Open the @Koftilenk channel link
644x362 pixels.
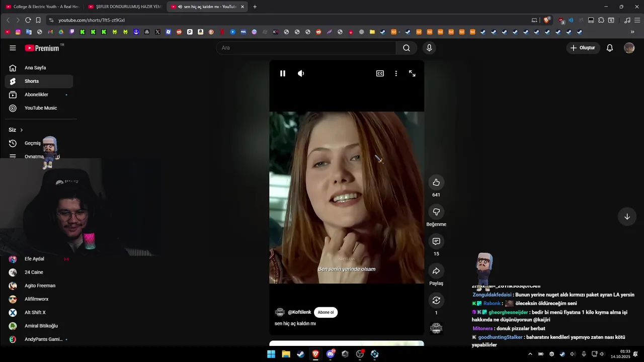[x=299, y=312]
